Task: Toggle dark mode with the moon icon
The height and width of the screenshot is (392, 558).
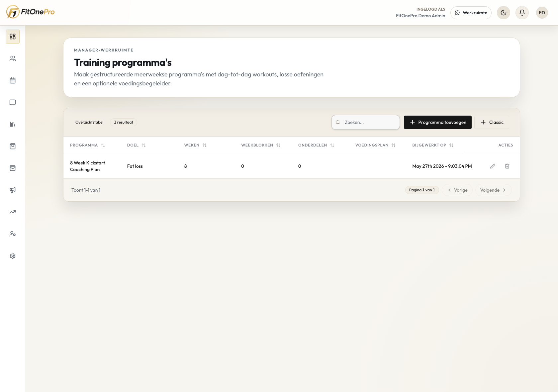Action: (x=504, y=13)
